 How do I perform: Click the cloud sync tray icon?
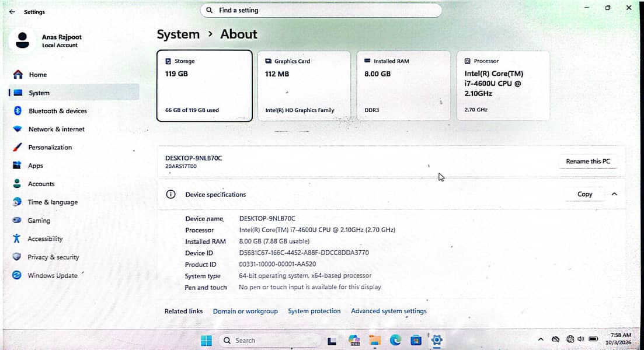coord(556,339)
